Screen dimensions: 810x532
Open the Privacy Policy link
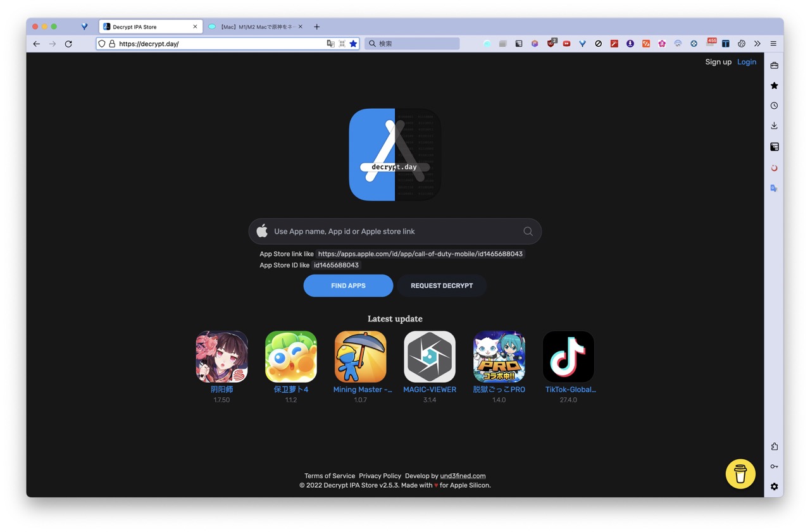pyautogui.click(x=380, y=476)
